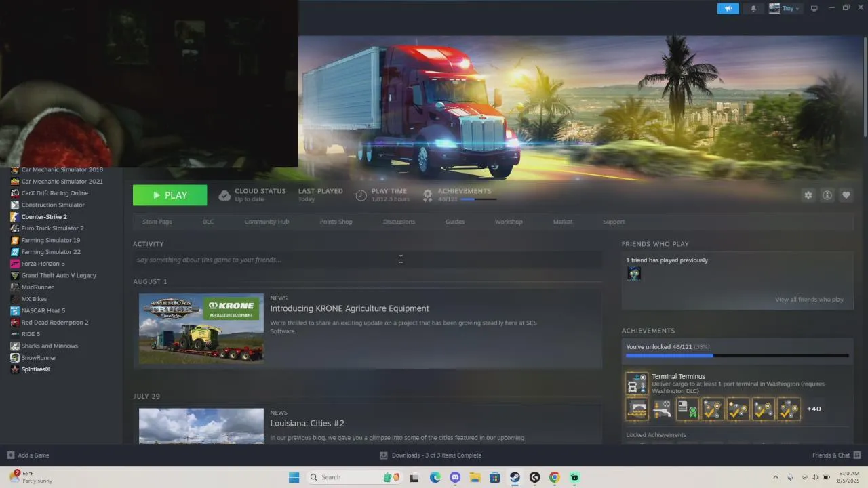Viewport: 868px width, 488px height.
Task: Click the Windows Start button
Action: tap(294, 477)
